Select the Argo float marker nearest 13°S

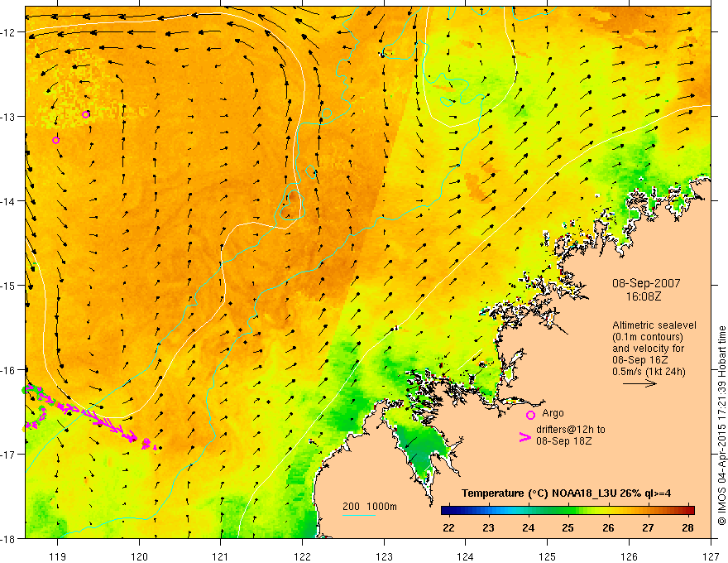tap(85, 114)
